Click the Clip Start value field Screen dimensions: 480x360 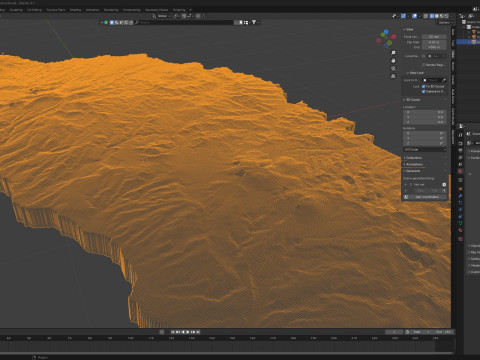(434, 42)
